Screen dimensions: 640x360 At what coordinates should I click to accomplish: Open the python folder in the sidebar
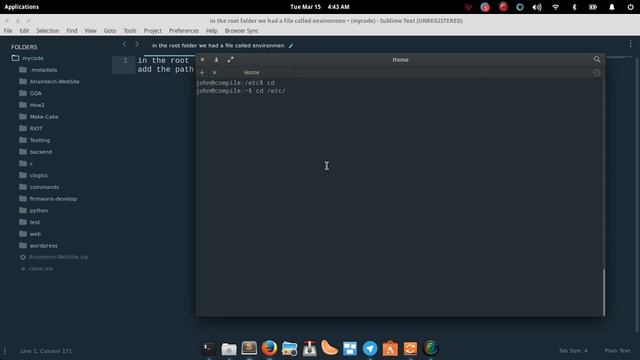pyautogui.click(x=38, y=211)
